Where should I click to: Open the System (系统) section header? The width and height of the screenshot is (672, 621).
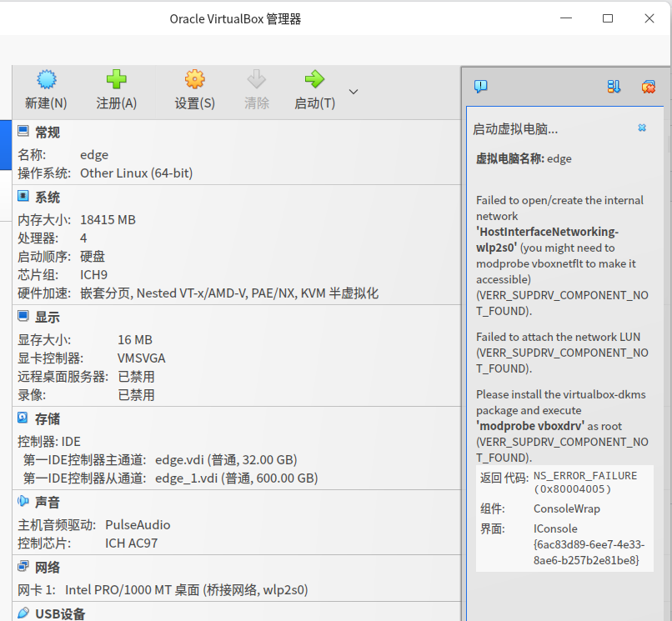[48, 198]
